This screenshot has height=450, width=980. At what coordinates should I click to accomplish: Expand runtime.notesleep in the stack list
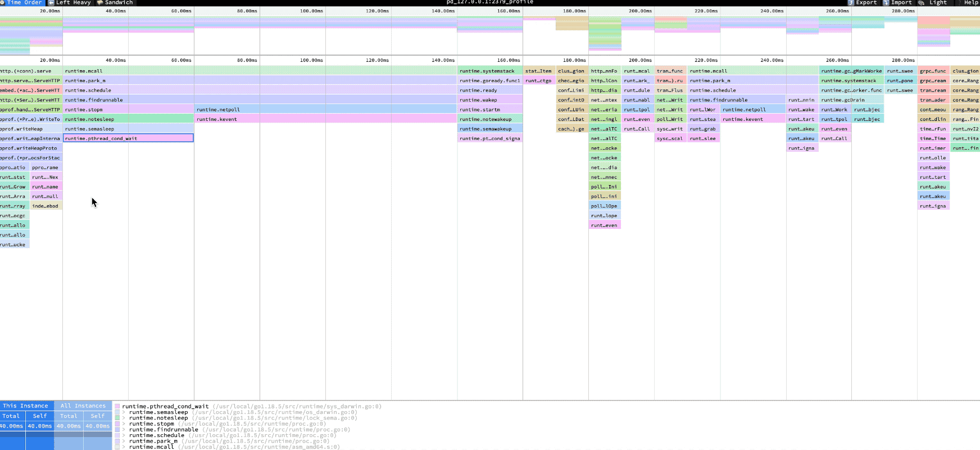click(124, 418)
